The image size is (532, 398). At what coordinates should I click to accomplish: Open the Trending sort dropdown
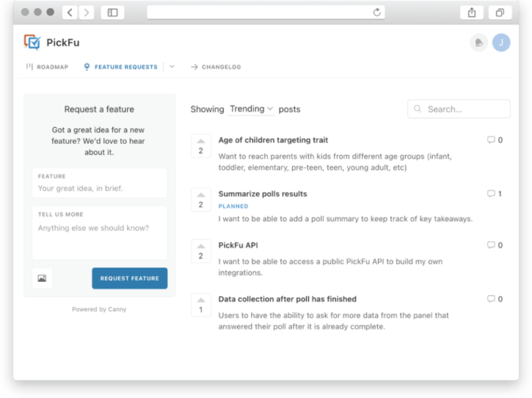coord(252,109)
